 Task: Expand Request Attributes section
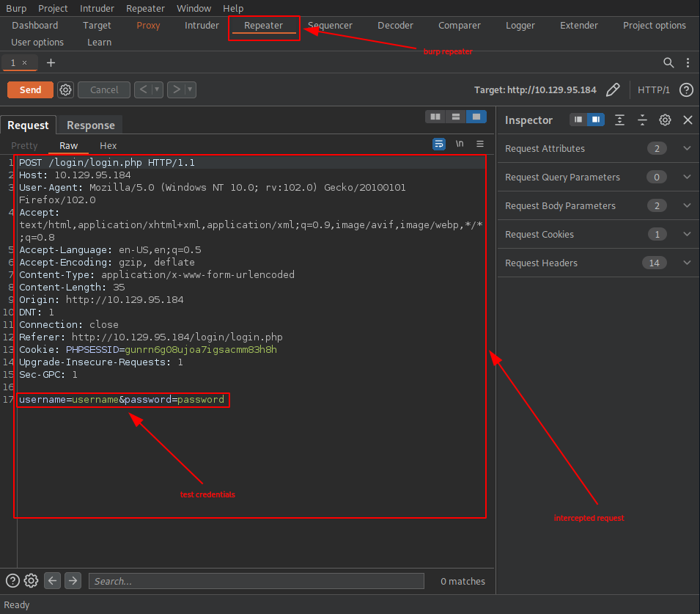(687, 148)
